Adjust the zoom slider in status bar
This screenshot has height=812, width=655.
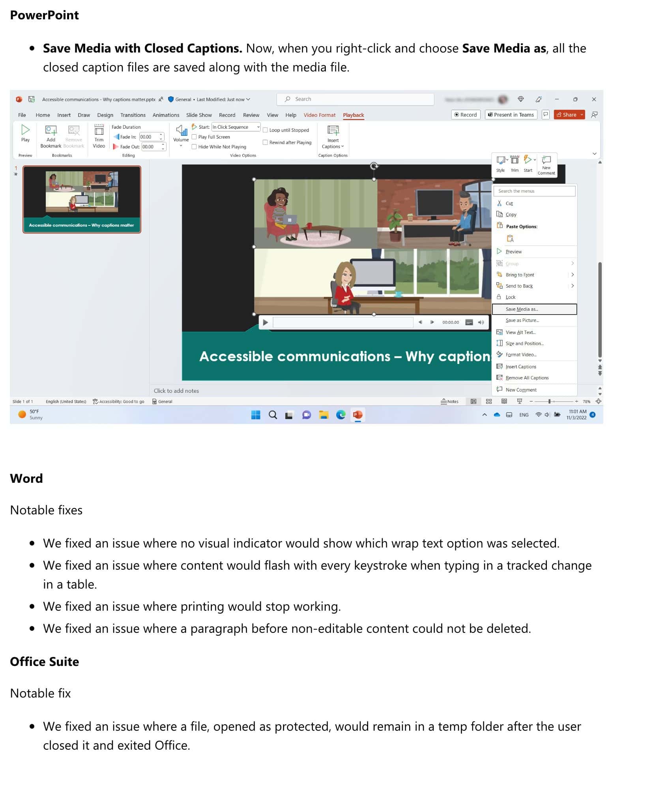554,401
